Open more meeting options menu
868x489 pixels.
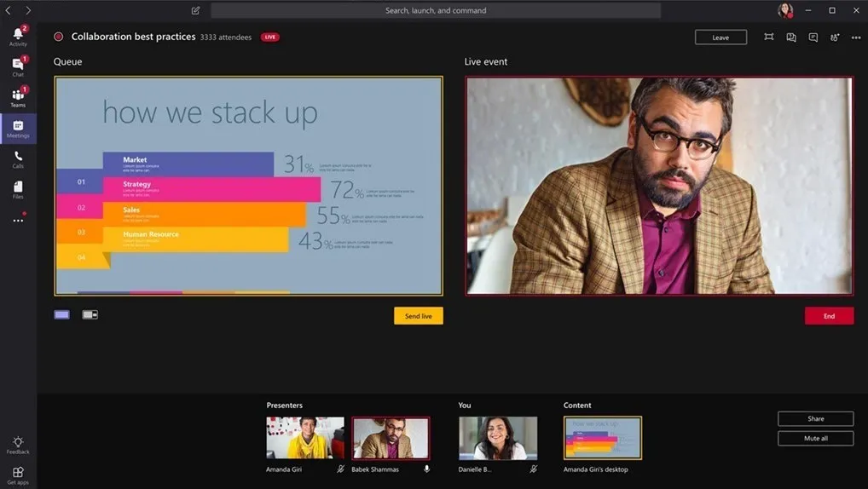pos(856,37)
